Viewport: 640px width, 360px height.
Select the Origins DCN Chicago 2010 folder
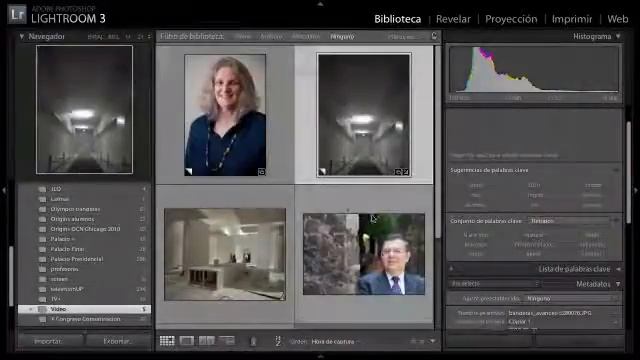(x=84, y=229)
